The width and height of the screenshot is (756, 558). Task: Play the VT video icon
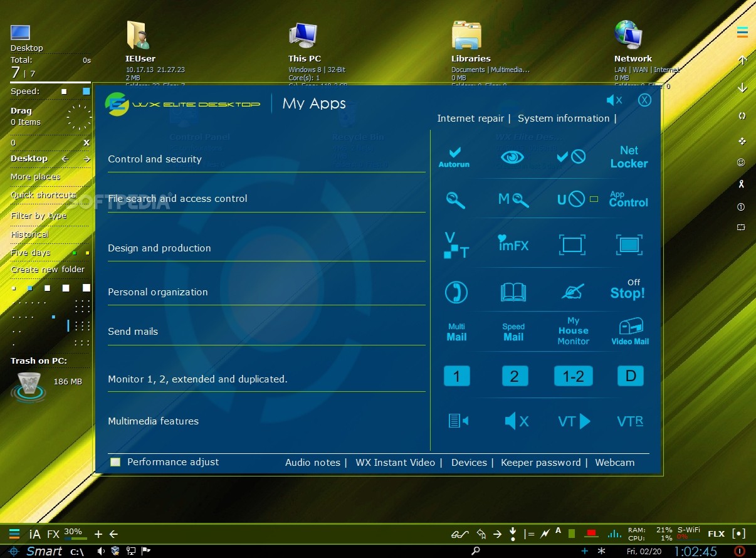pyautogui.click(x=574, y=421)
